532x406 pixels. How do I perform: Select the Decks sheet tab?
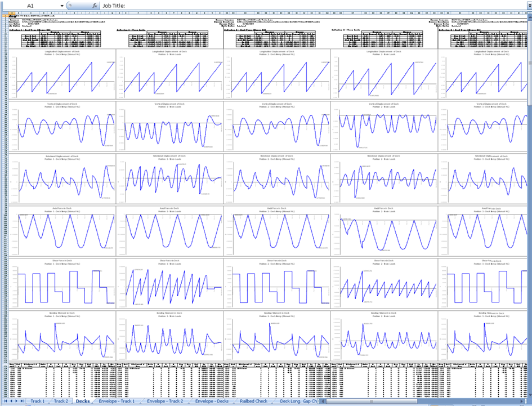pyautogui.click(x=82, y=401)
